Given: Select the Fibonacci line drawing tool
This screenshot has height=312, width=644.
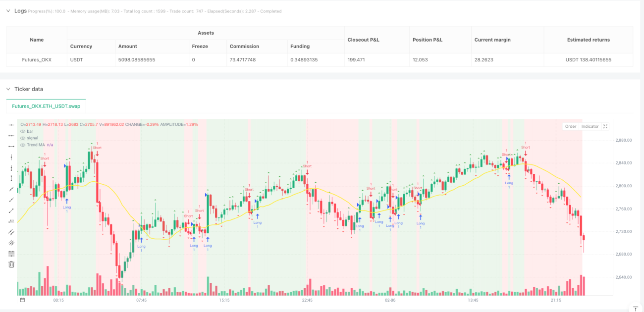Looking at the screenshot, I should coord(11,253).
